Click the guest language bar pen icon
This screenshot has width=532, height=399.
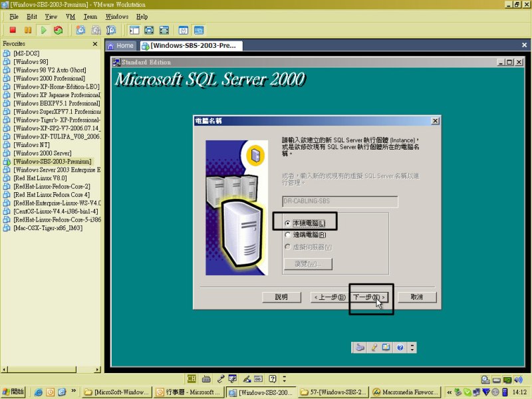(374, 347)
